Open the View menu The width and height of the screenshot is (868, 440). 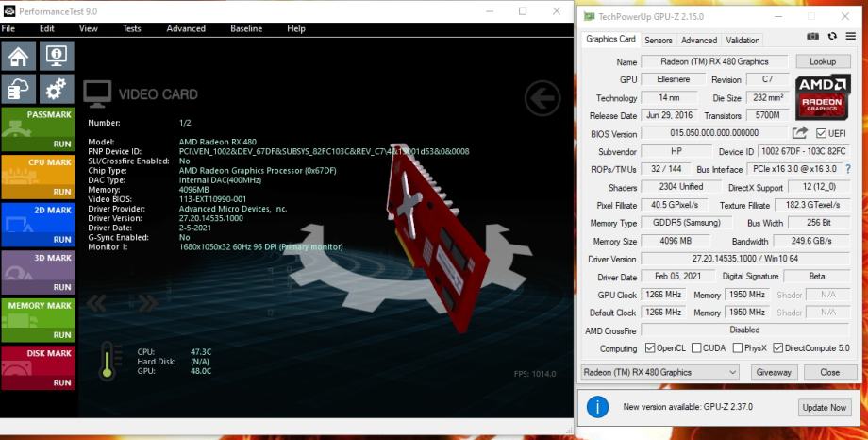click(x=88, y=29)
